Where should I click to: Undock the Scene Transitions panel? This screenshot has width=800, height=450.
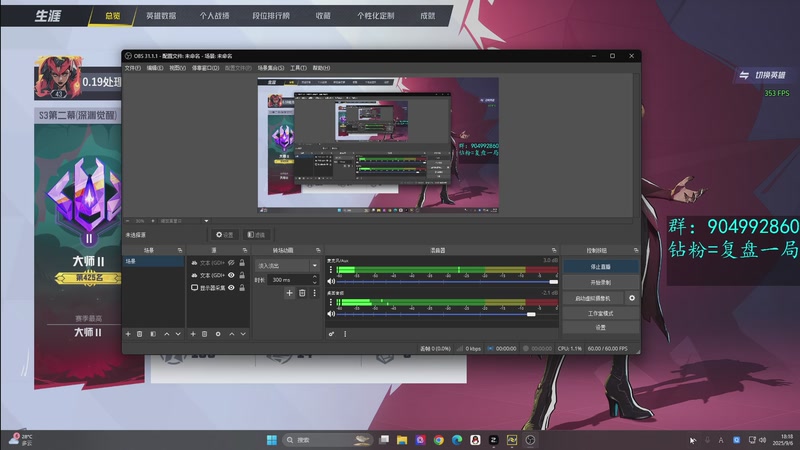click(318, 250)
